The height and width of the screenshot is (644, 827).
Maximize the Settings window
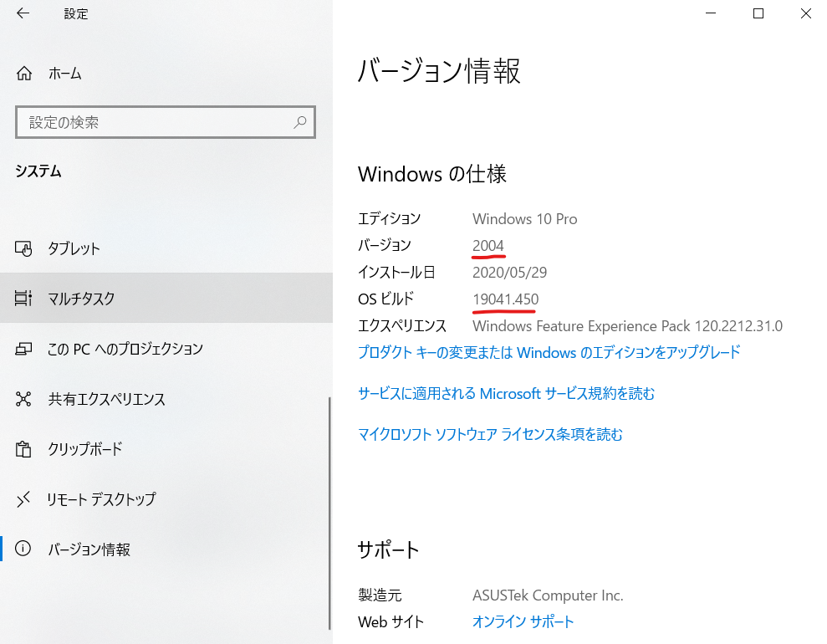coord(758,13)
